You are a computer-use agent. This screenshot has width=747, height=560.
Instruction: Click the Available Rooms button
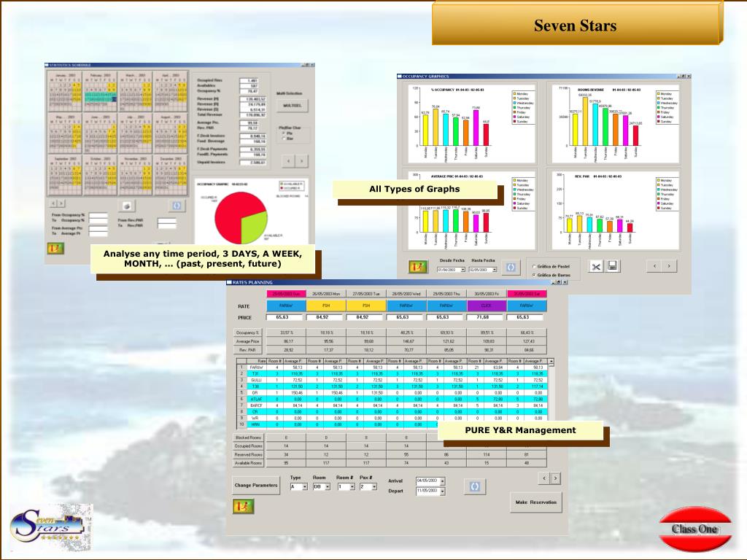click(249, 463)
